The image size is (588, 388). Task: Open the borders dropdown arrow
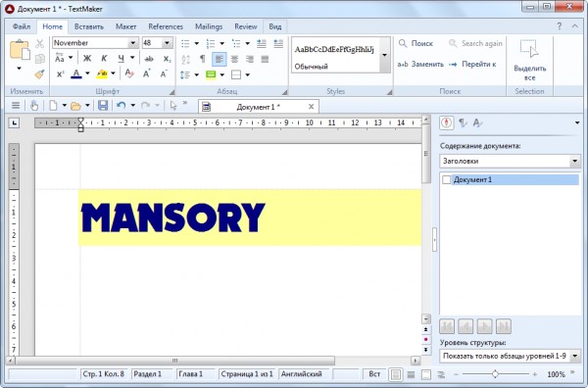click(x=248, y=74)
